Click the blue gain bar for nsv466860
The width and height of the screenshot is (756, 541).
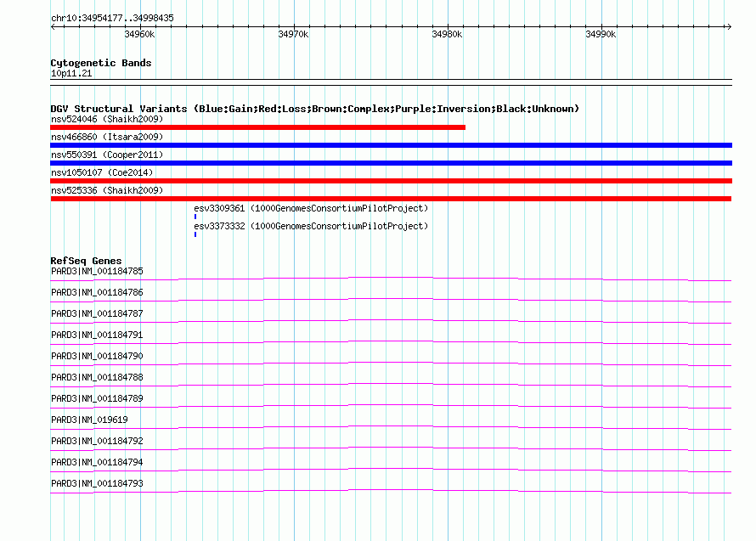coord(391,145)
